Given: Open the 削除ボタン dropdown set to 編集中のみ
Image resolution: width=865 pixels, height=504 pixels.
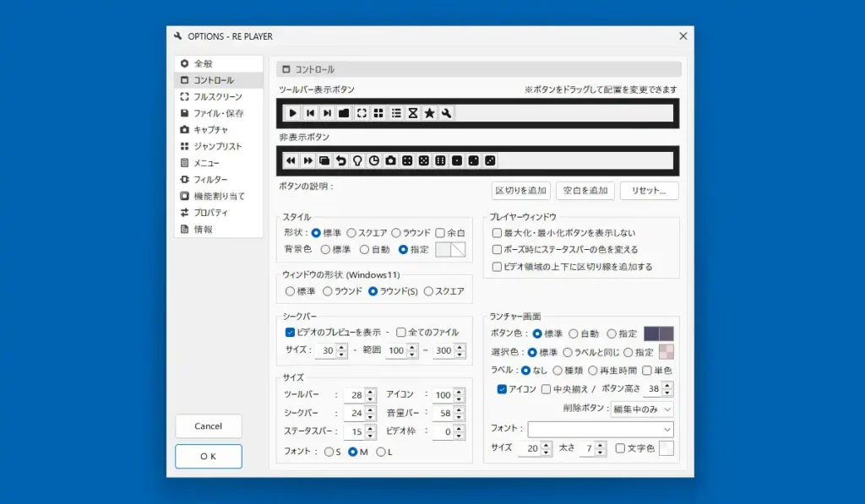Looking at the screenshot, I should pyautogui.click(x=638, y=409).
